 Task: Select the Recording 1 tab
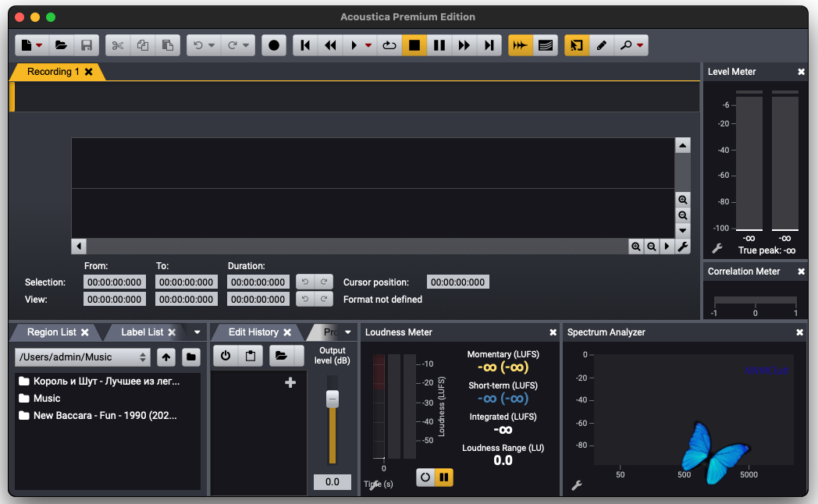[53, 72]
